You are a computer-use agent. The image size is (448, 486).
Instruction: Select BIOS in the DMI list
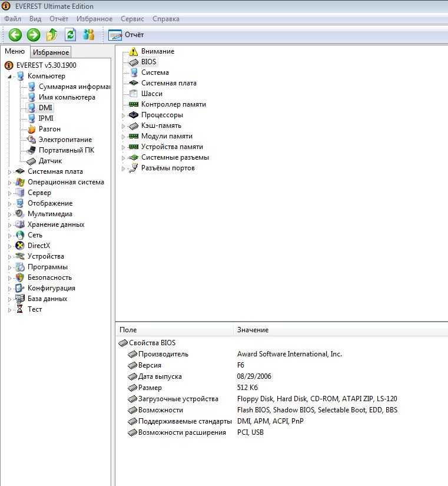[149, 62]
